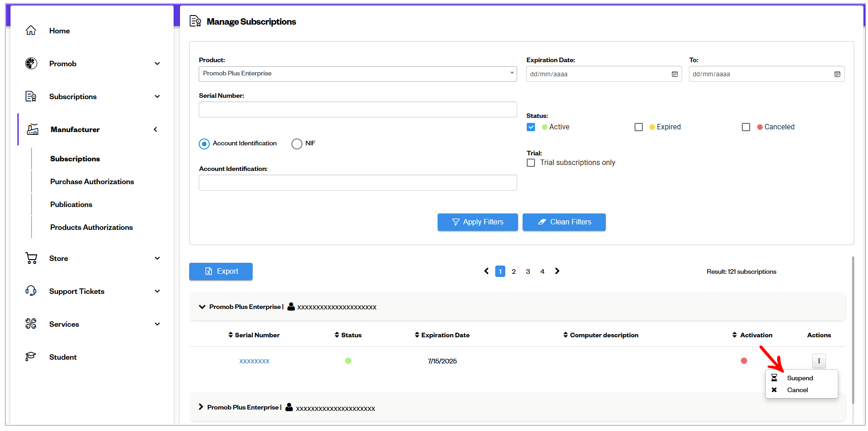
Task: Click the Store shopping cart icon
Action: 31,258
